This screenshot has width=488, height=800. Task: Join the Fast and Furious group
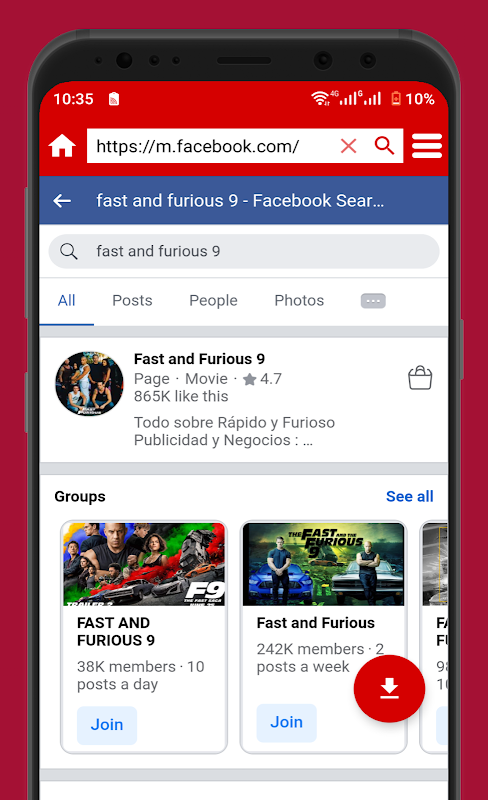tap(286, 722)
